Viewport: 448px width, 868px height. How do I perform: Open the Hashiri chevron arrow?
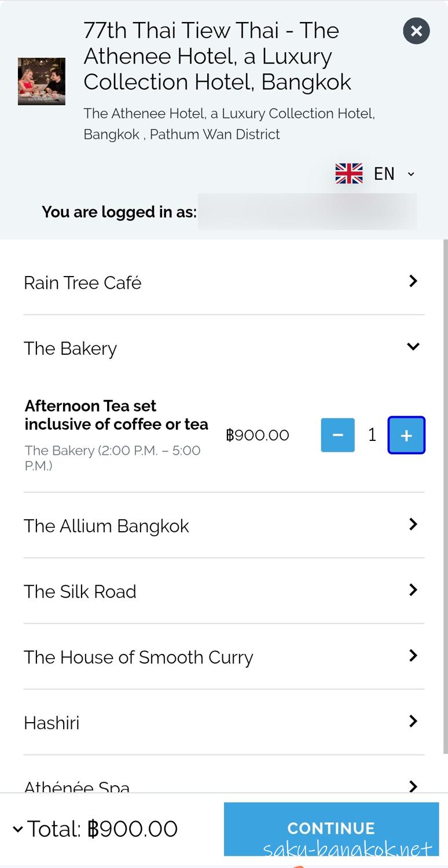click(413, 721)
